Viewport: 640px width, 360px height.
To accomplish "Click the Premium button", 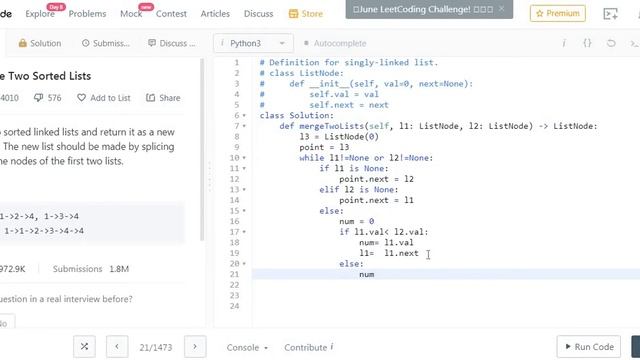I will point(558,13).
